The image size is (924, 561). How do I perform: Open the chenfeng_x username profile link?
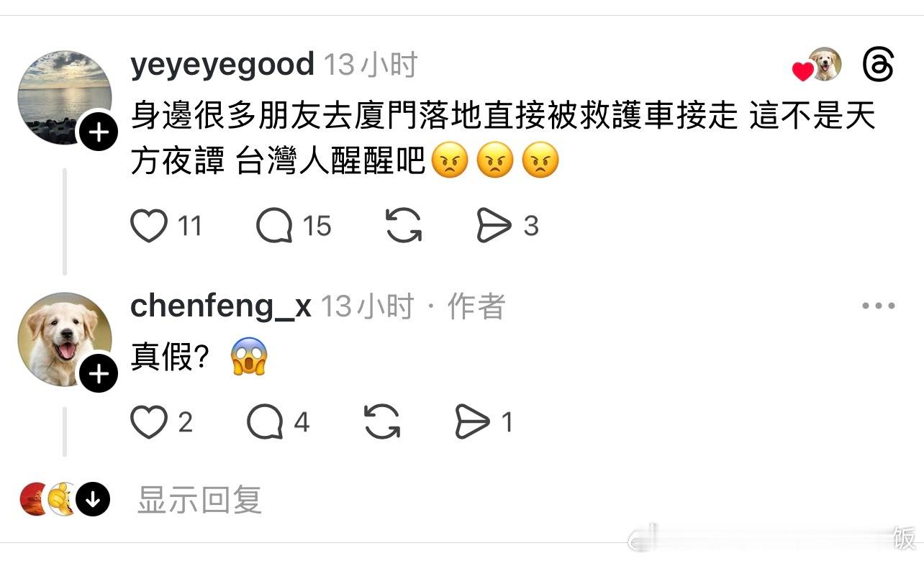221,307
